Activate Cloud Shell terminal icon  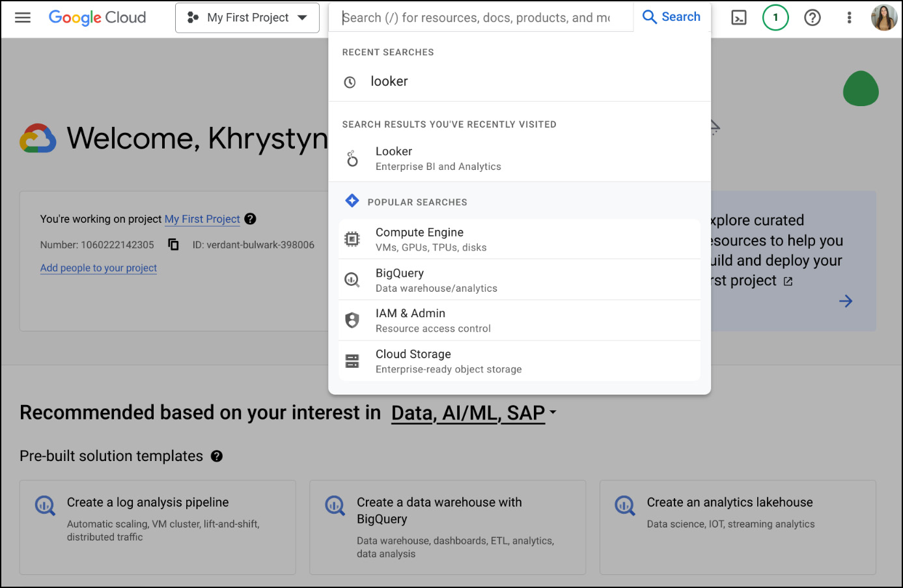739,18
